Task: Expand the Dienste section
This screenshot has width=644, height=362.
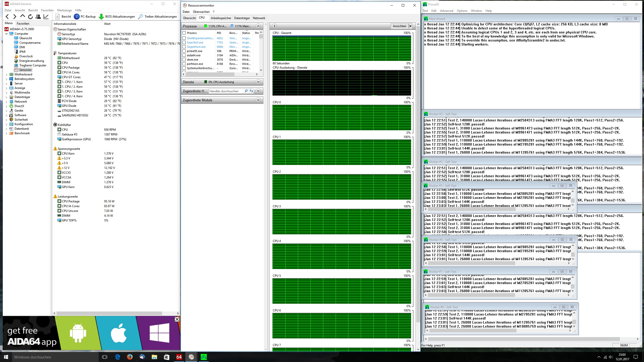Action: tap(258, 82)
